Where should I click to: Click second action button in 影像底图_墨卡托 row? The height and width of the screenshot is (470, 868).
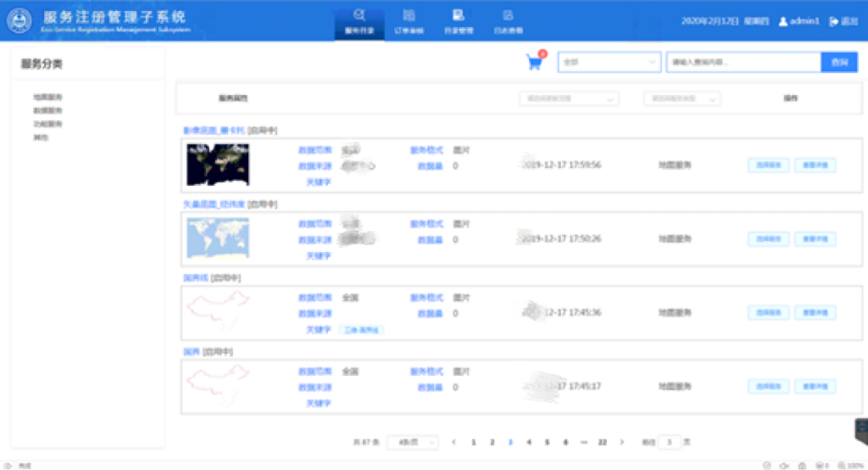pos(815,165)
